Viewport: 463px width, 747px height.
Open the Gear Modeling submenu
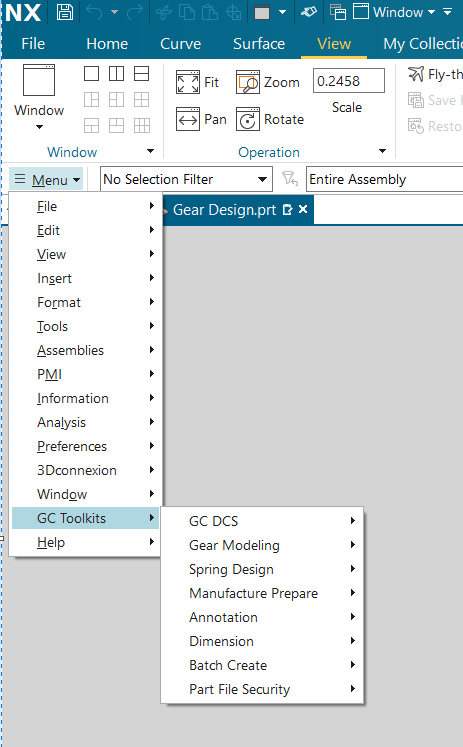(x=262, y=545)
